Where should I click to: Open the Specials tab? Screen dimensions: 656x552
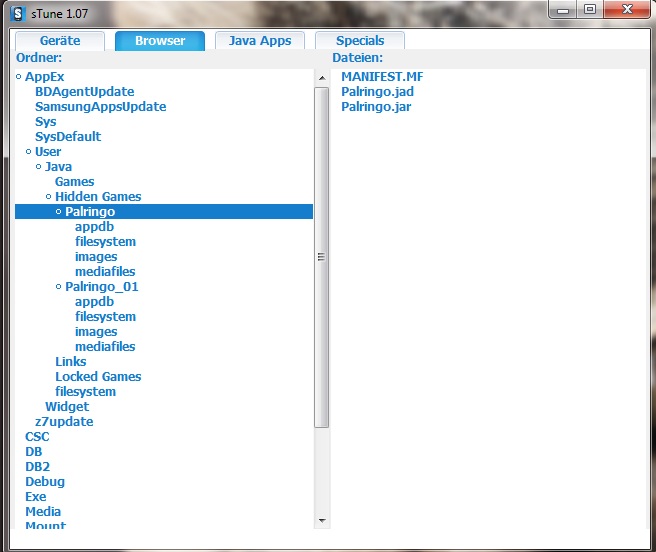coord(360,41)
